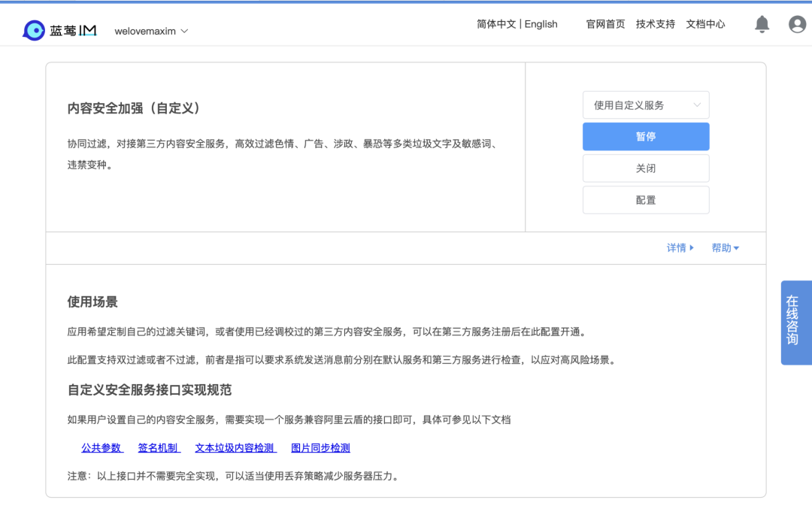Screen dimensions: 812x521
Task: Open the 使用自定义服务 service selector dropdown
Action: (645, 105)
